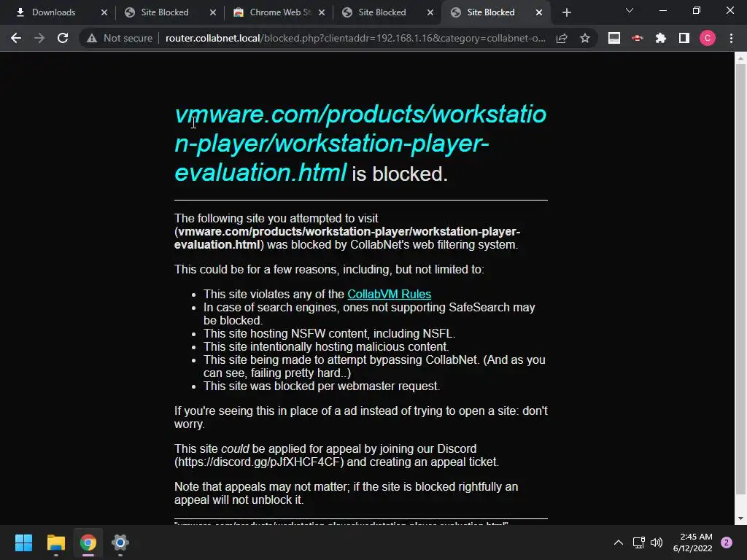Click the Discord invite URL text
This screenshot has height=560, width=747.
click(x=259, y=462)
